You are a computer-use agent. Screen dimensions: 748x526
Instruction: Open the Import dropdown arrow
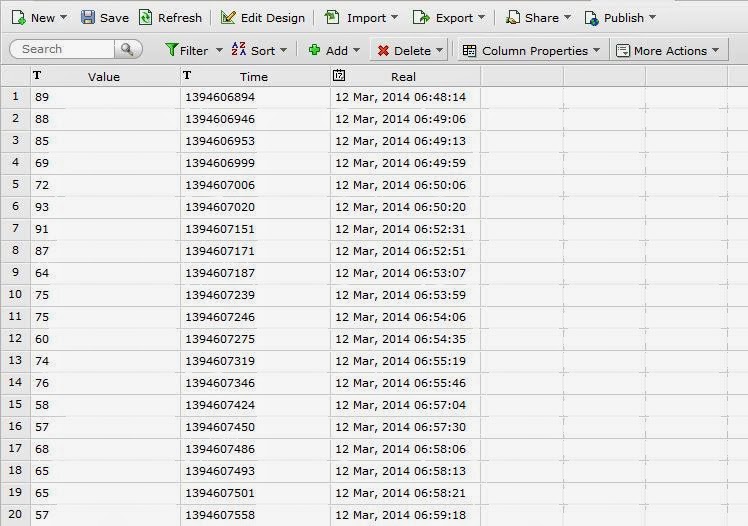tap(395, 17)
